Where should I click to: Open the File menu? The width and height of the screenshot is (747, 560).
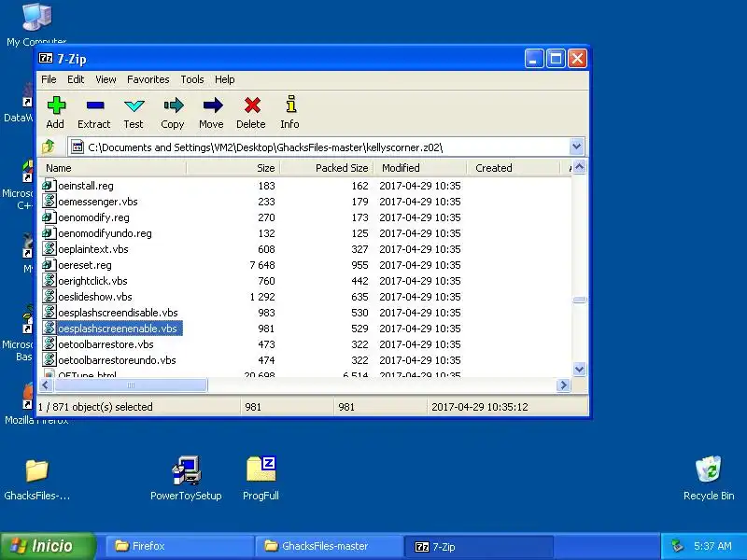click(49, 79)
